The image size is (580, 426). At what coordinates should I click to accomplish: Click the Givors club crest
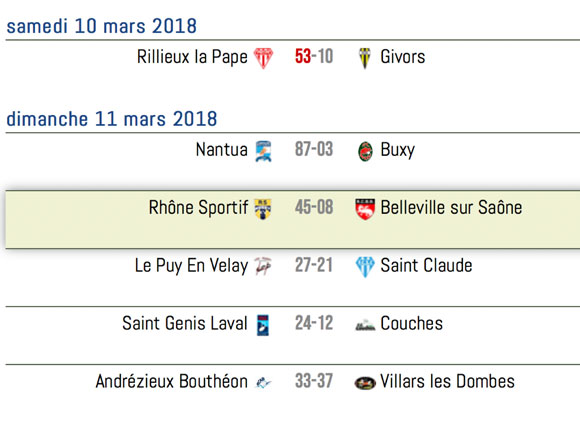click(365, 58)
